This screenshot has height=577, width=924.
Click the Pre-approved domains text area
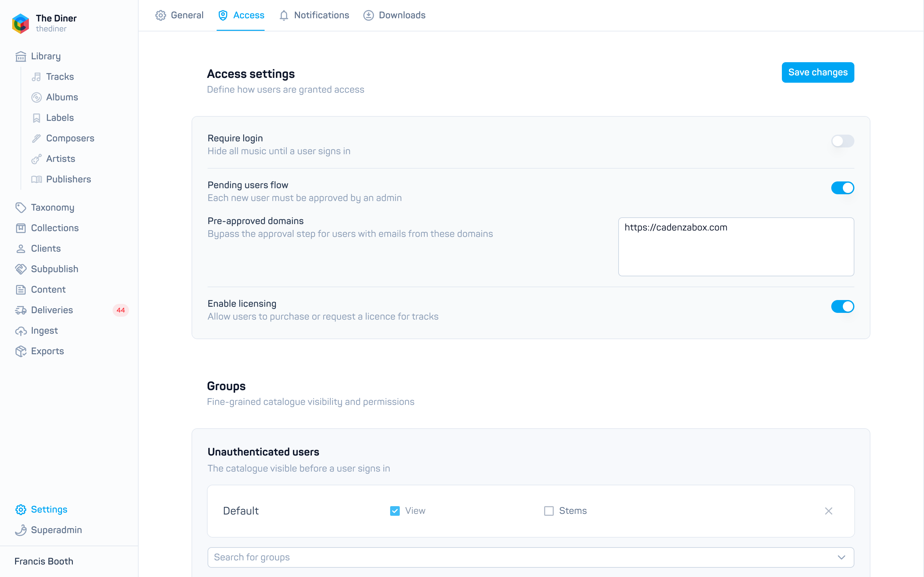736,247
